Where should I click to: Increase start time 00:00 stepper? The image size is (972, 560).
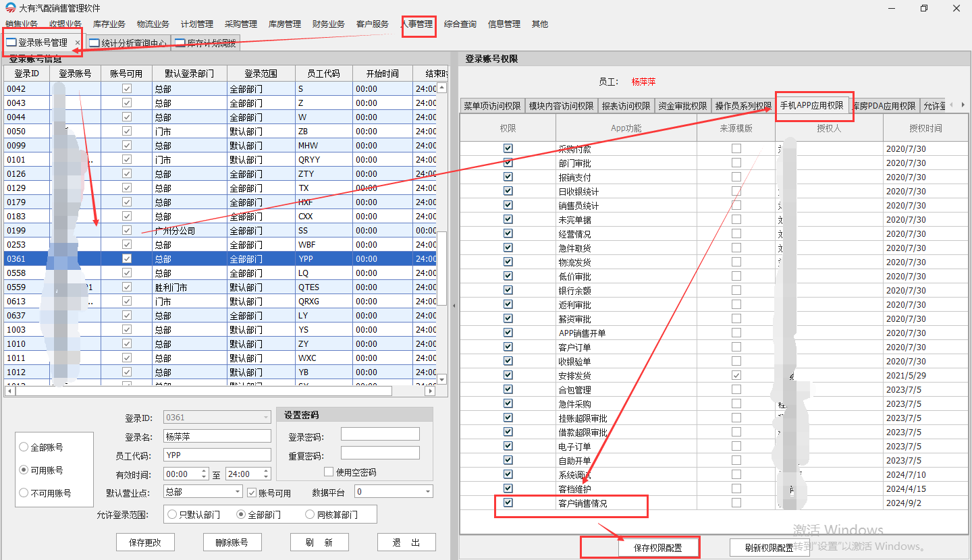[203, 471]
